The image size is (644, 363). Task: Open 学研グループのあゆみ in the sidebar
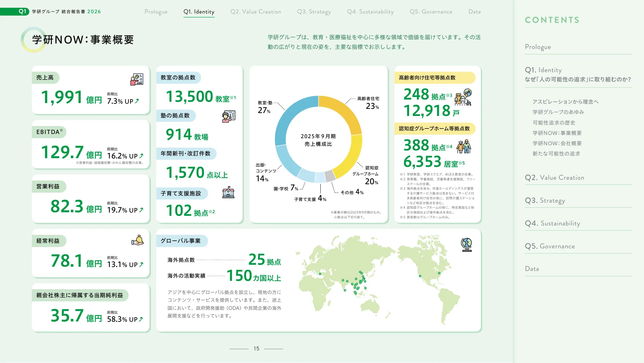(558, 112)
